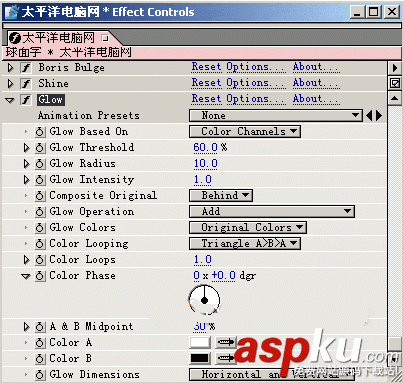The image size is (404, 383).
Task: Click Color Phase degrees value +0.0
Action: 223,276
